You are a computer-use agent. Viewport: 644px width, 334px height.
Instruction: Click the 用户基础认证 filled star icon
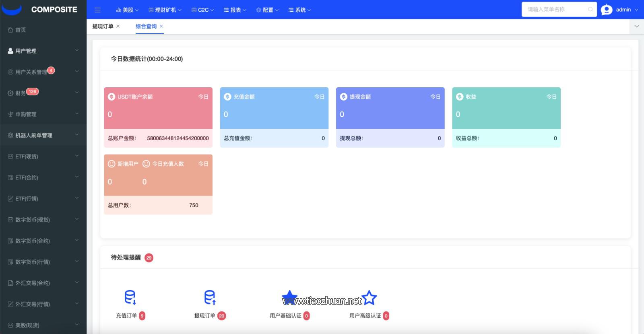(x=289, y=298)
